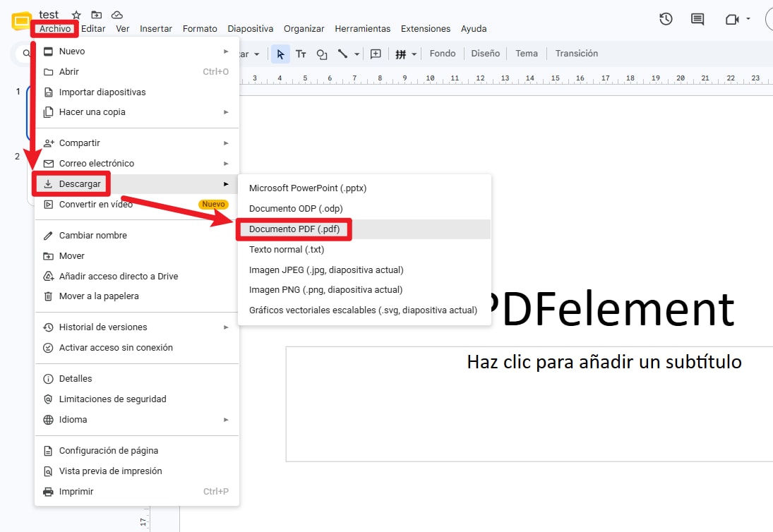Select Vista previa de impresión
Viewport: 773px width, 532px height.
coord(136,471)
